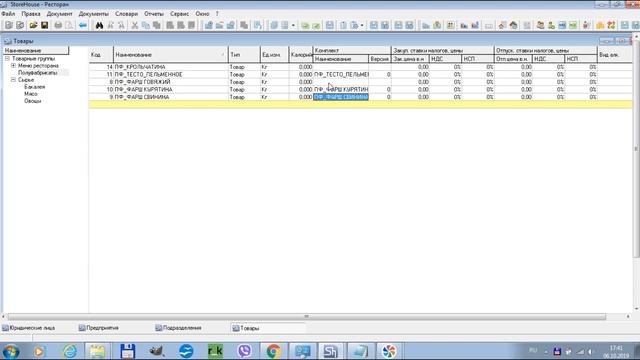Select row ПФ_ФАРШ ГОВЯЖИЙ
Viewport: 640px width, 360px height.
click(360, 82)
